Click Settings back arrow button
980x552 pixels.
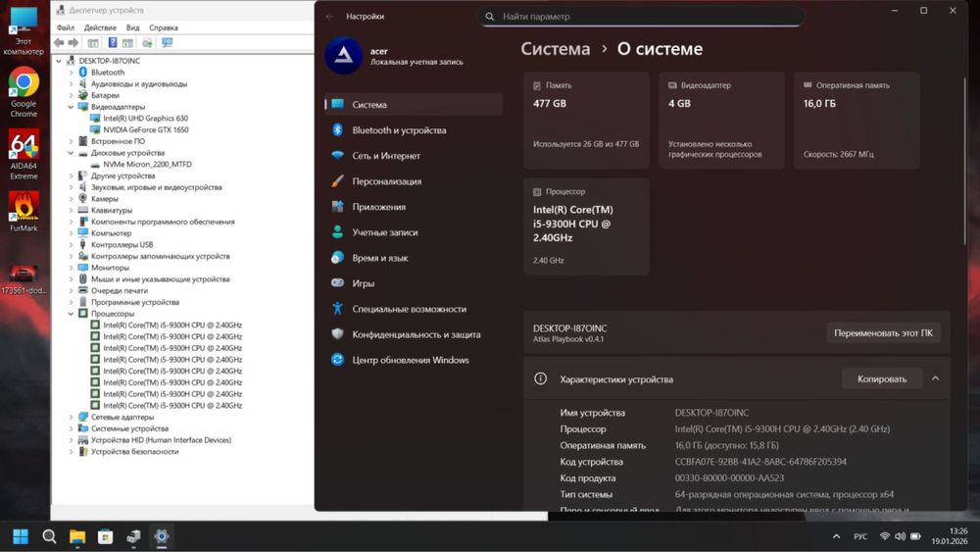329,17
